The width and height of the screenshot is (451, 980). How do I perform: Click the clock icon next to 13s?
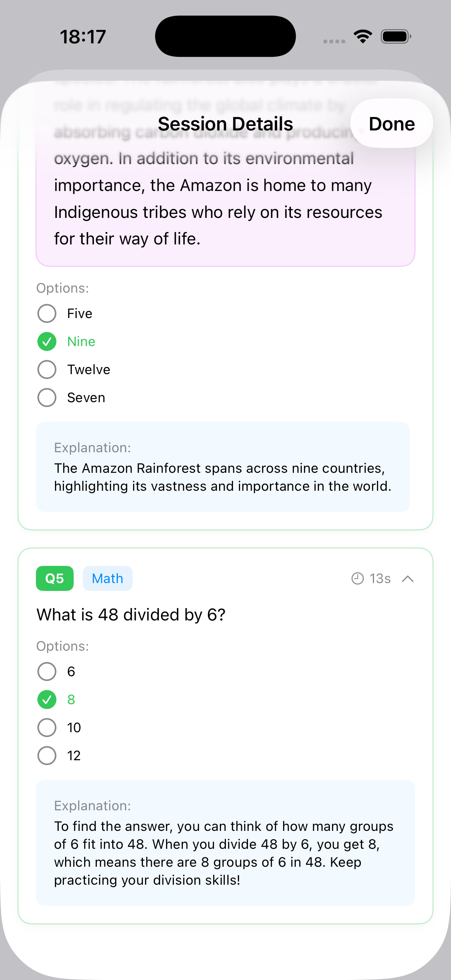358,578
